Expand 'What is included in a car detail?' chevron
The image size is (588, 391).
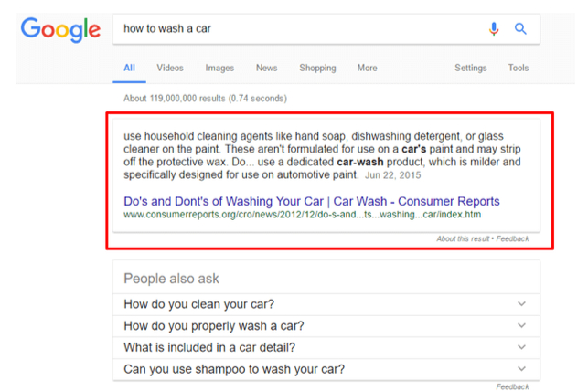(x=521, y=347)
